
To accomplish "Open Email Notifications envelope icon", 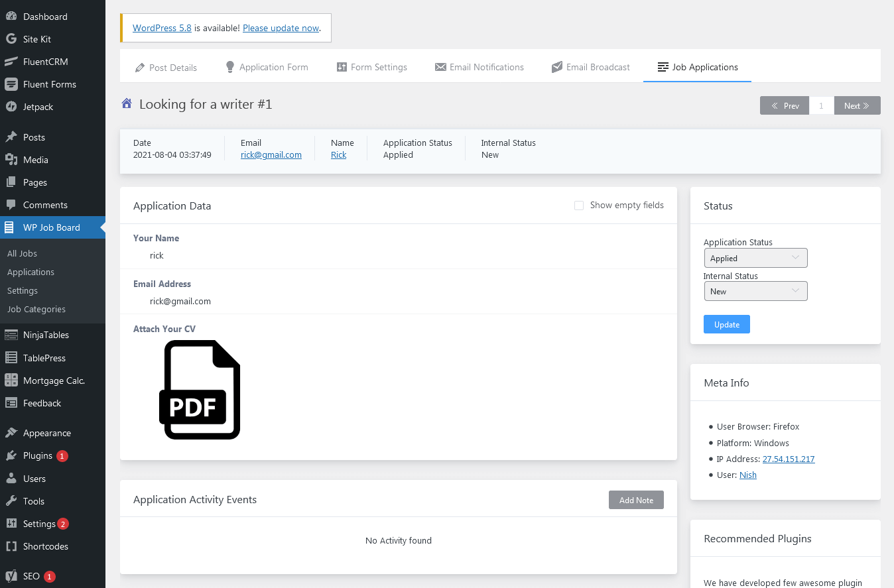I will (x=440, y=67).
